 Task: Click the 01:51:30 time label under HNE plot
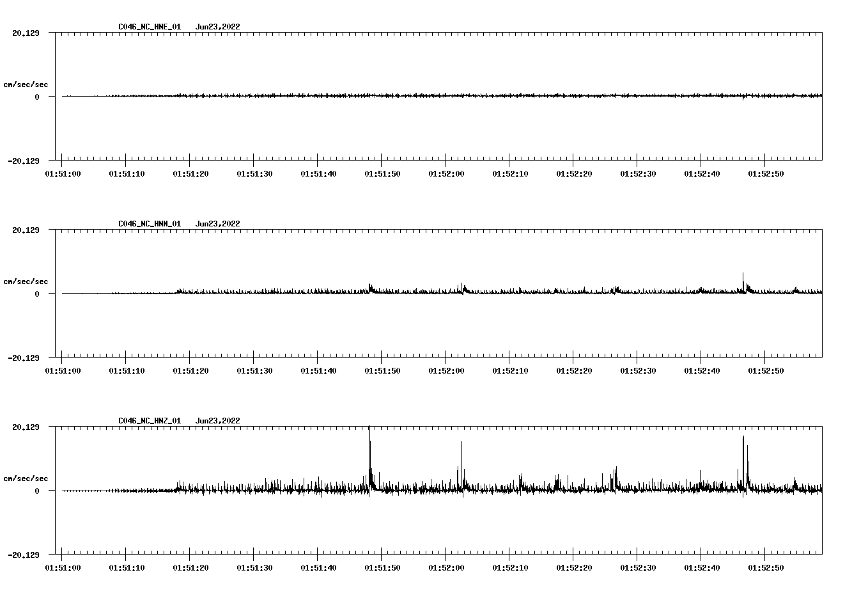(254, 173)
